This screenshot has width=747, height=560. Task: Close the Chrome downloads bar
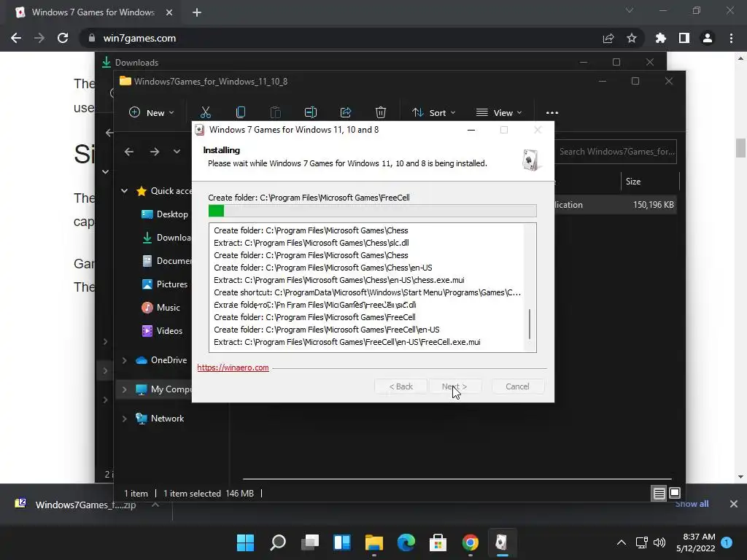pyautogui.click(x=734, y=504)
